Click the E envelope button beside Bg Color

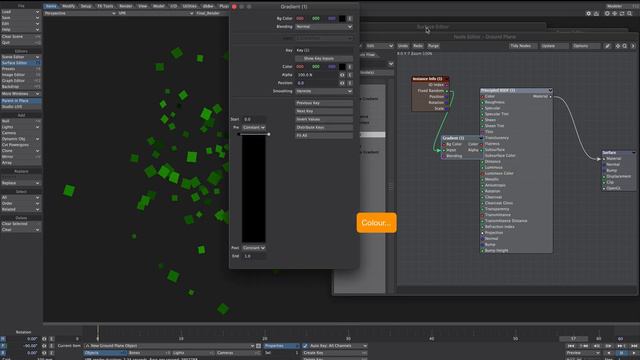[350, 18]
